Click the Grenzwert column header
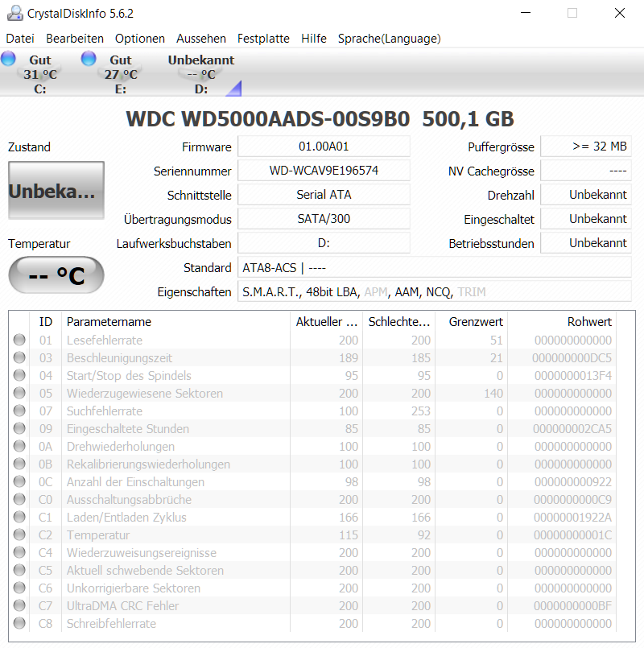This screenshot has width=644, height=648. 472,321
